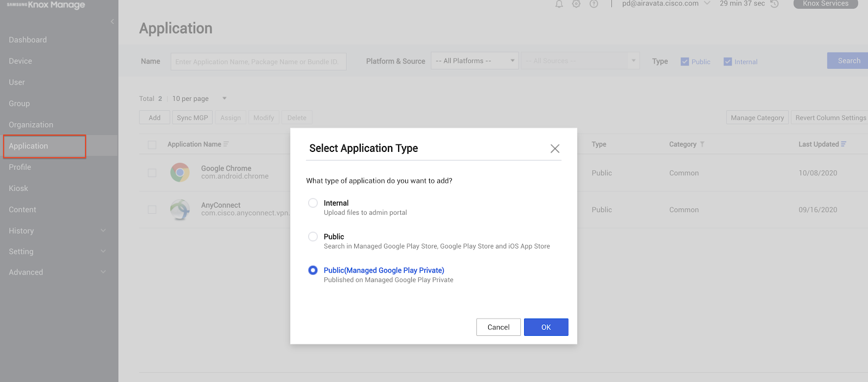The width and height of the screenshot is (868, 382).
Task: Click the Manage Category button
Action: pyautogui.click(x=757, y=118)
